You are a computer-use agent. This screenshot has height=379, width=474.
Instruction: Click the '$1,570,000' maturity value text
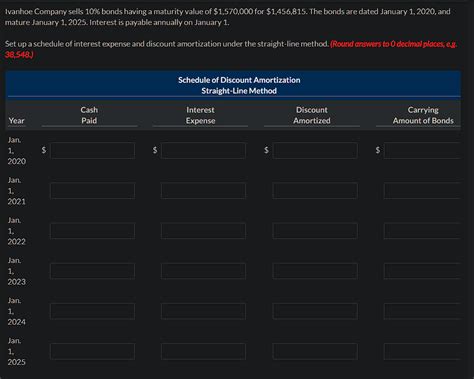233,12
